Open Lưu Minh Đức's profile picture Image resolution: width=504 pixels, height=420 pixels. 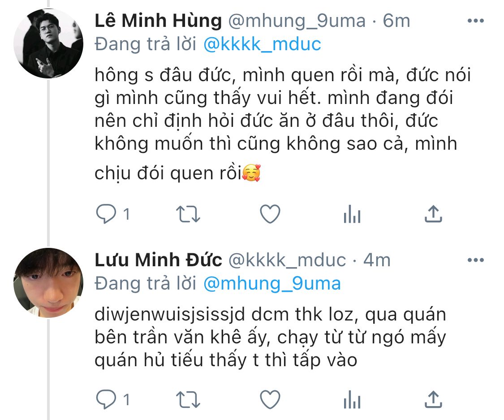pyautogui.click(x=48, y=282)
